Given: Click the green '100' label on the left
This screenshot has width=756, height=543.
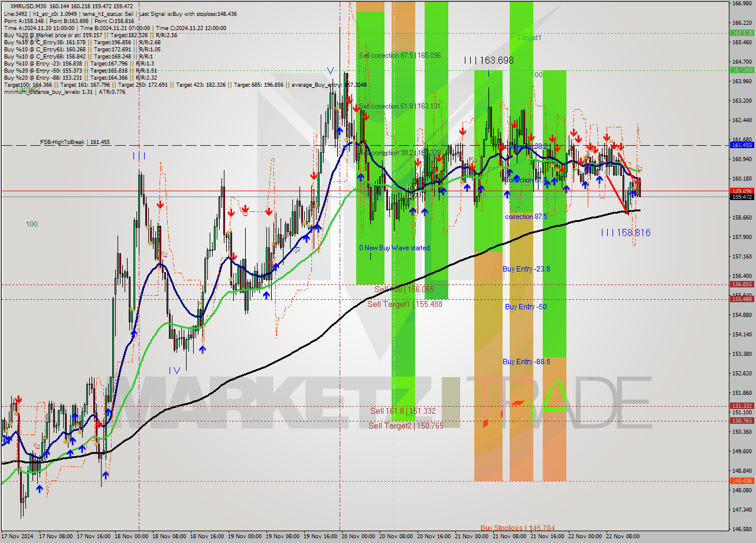Looking at the screenshot, I should (31, 224).
